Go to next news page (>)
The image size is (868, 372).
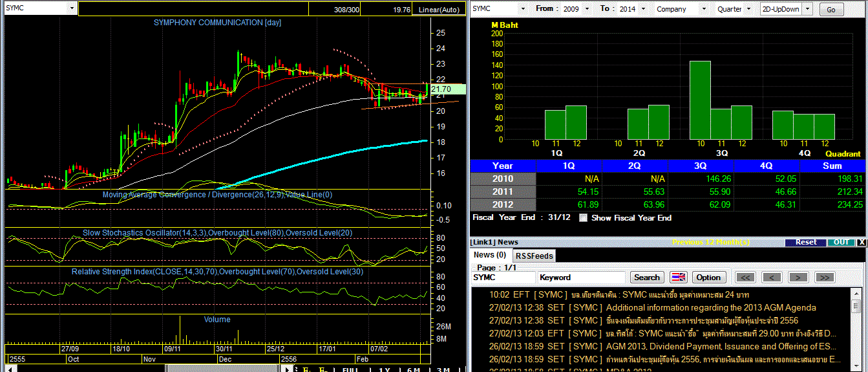tap(798, 277)
